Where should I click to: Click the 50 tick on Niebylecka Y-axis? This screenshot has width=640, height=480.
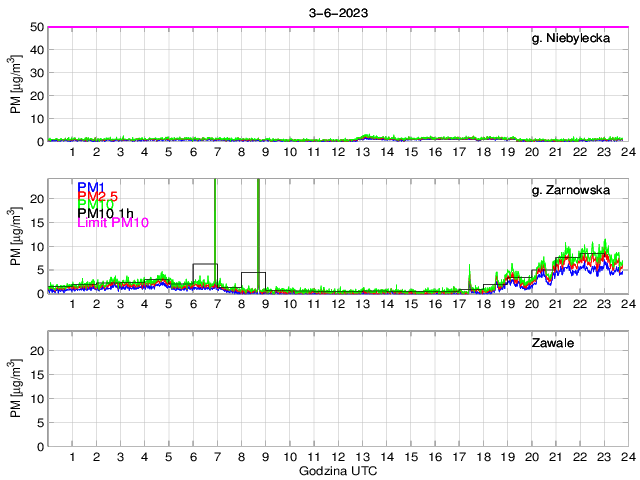34,27
